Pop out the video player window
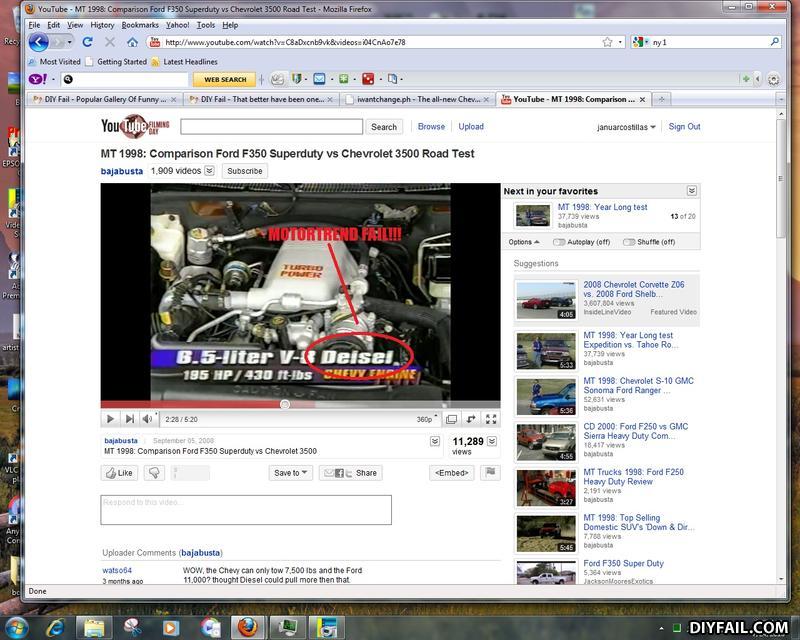Image resolution: width=800 pixels, height=640 pixels. [x=471, y=419]
